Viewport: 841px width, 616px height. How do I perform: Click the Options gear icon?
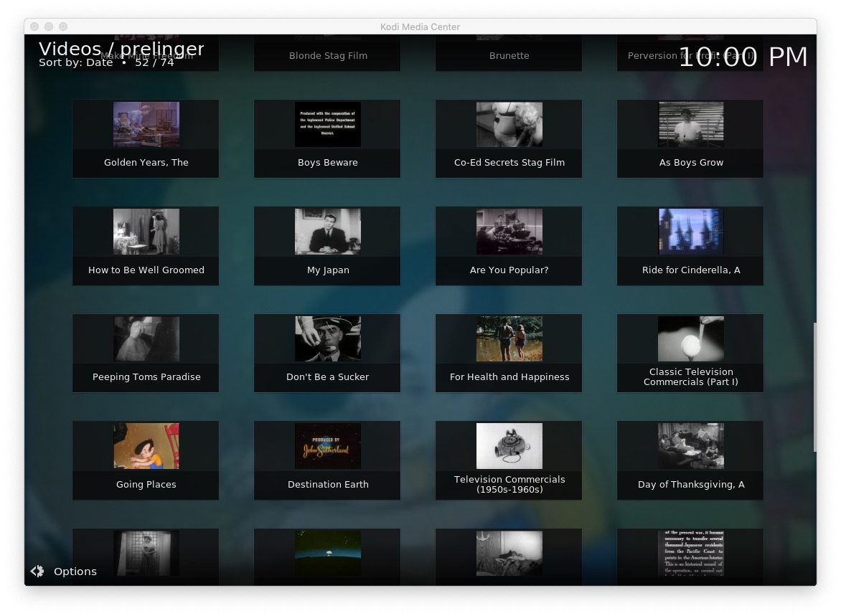37,572
